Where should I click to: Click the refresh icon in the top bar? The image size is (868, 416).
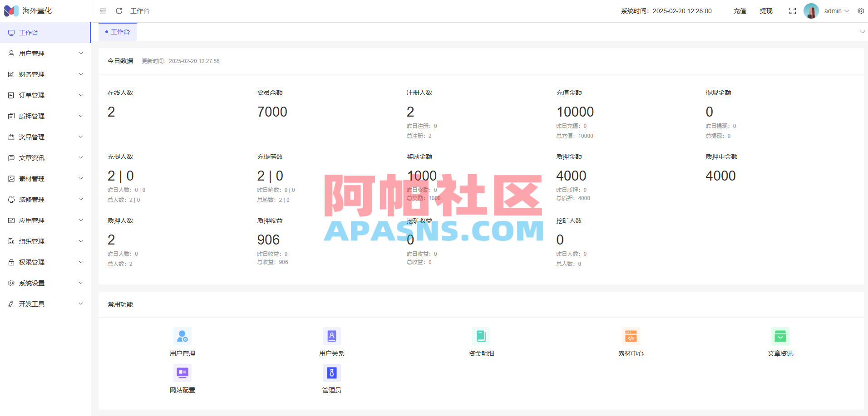(x=119, y=10)
